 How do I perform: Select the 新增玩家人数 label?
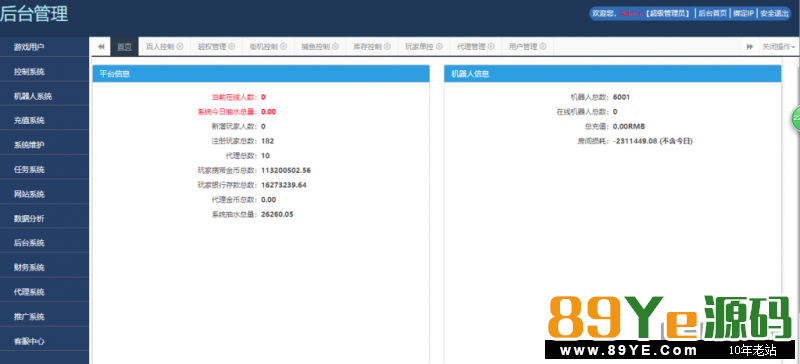coord(235,126)
